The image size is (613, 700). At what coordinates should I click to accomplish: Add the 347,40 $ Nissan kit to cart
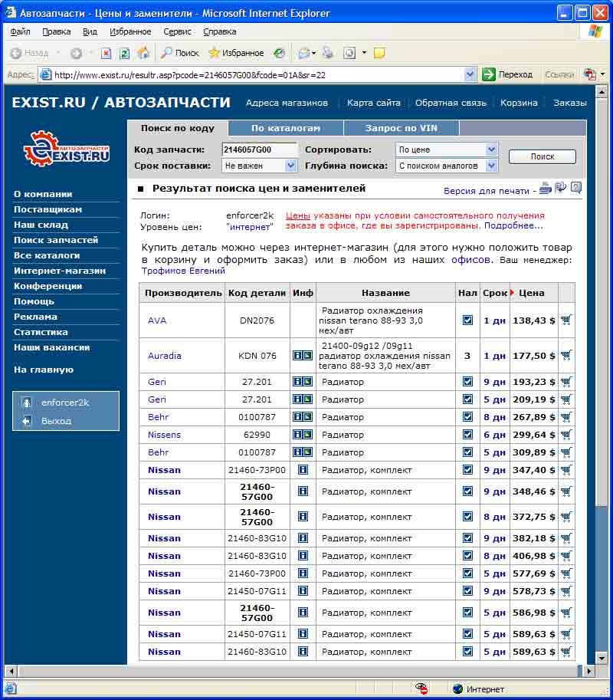pos(566,470)
